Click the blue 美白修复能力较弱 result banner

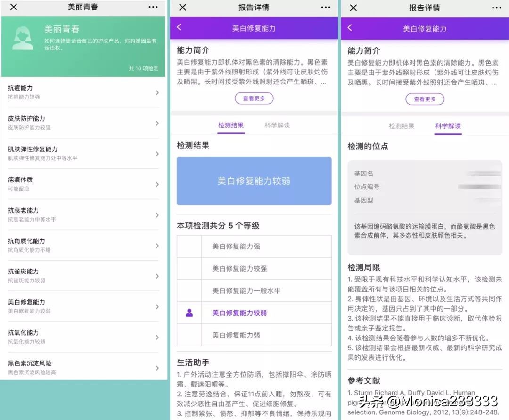coord(254,181)
